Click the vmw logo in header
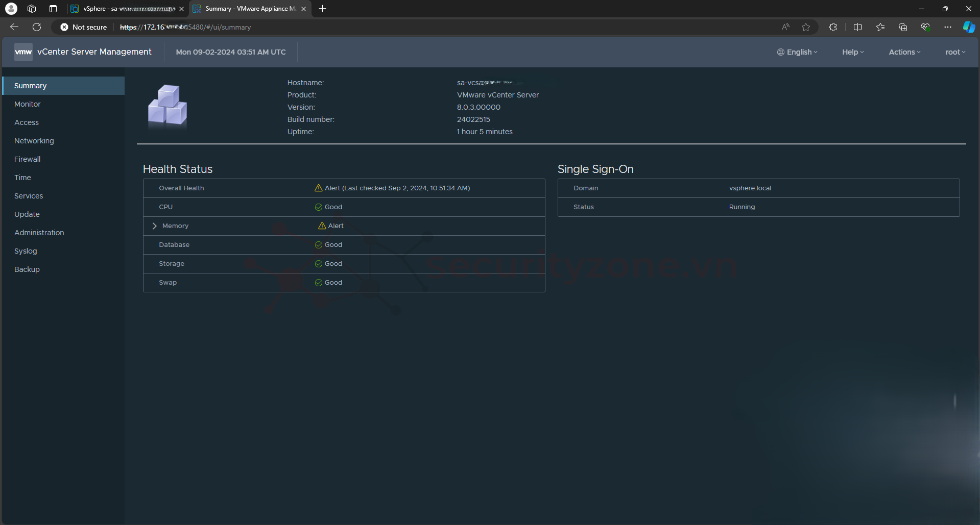This screenshot has height=525, width=980. point(23,52)
